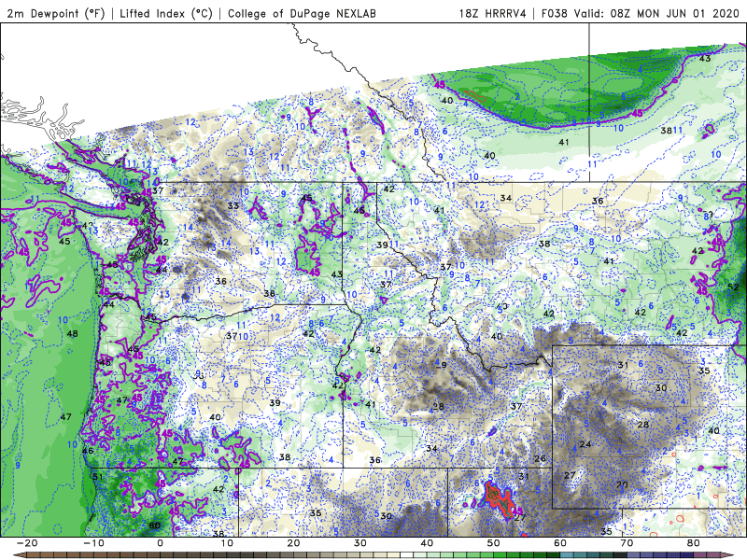Select the 50 label on the color scale
Image resolution: width=747 pixels, height=560 pixels.
[494, 543]
